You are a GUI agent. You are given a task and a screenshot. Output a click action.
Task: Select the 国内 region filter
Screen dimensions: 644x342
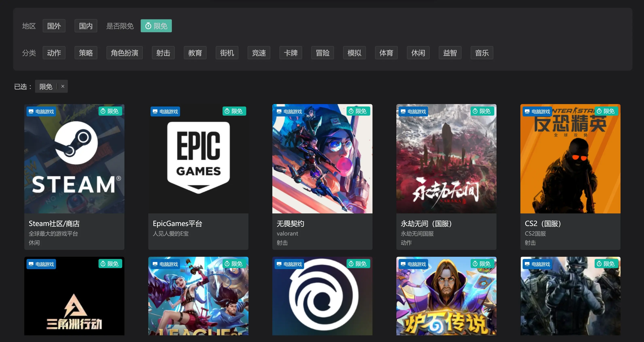click(86, 26)
